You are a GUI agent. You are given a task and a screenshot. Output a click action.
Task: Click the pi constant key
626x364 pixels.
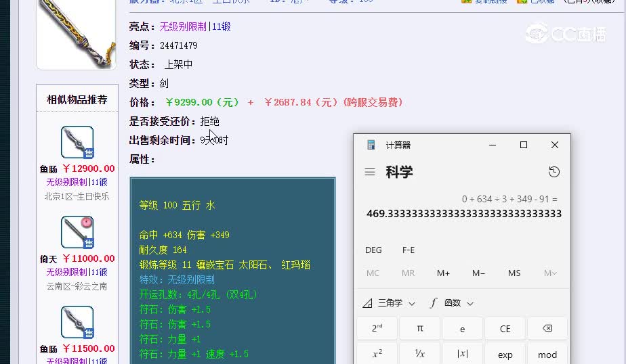tap(419, 328)
